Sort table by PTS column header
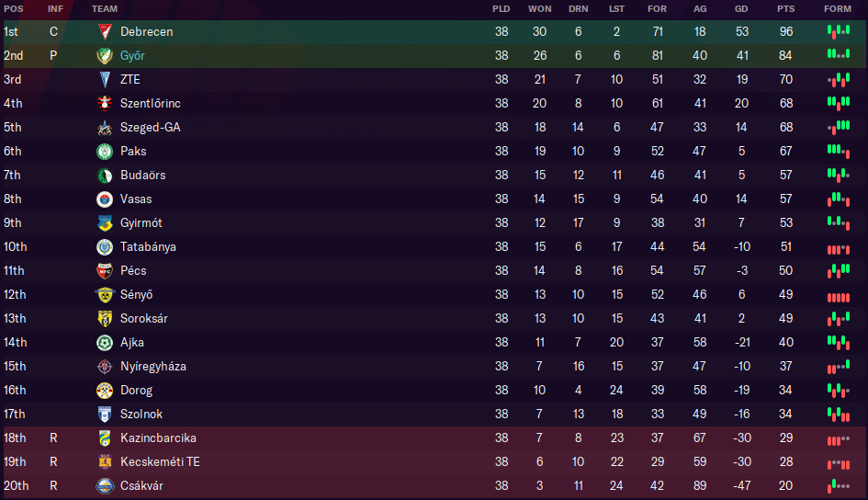This screenshot has height=500, width=868. coord(785,8)
